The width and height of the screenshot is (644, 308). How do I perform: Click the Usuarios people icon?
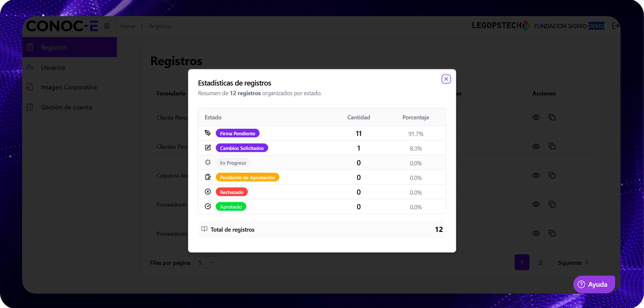click(x=31, y=67)
